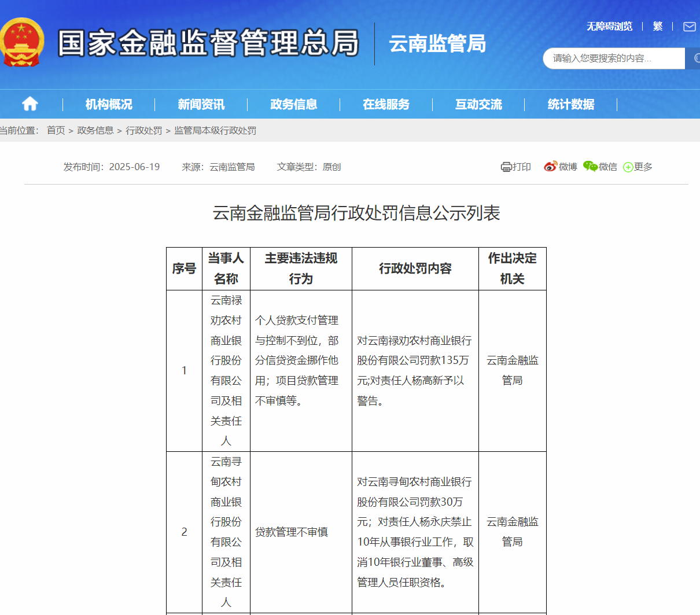
Task: Click the 文章类型：原创 text
Action: (309, 167)
